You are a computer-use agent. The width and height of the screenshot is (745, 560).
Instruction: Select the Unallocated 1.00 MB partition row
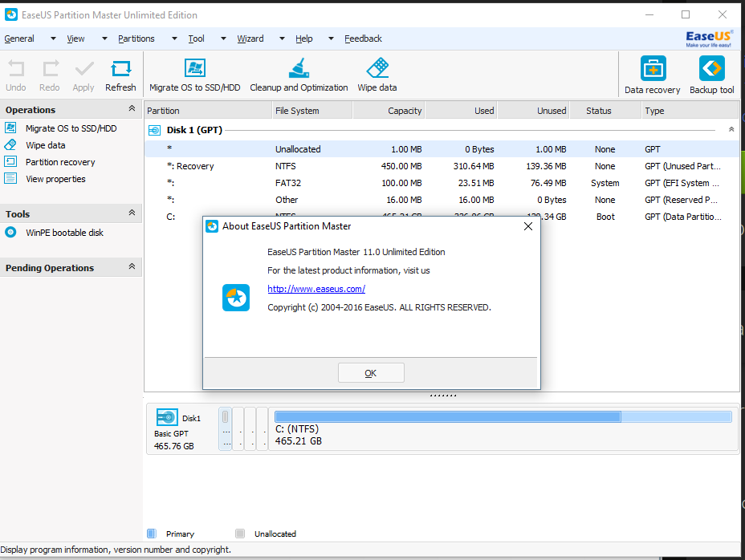click(442, 149)
